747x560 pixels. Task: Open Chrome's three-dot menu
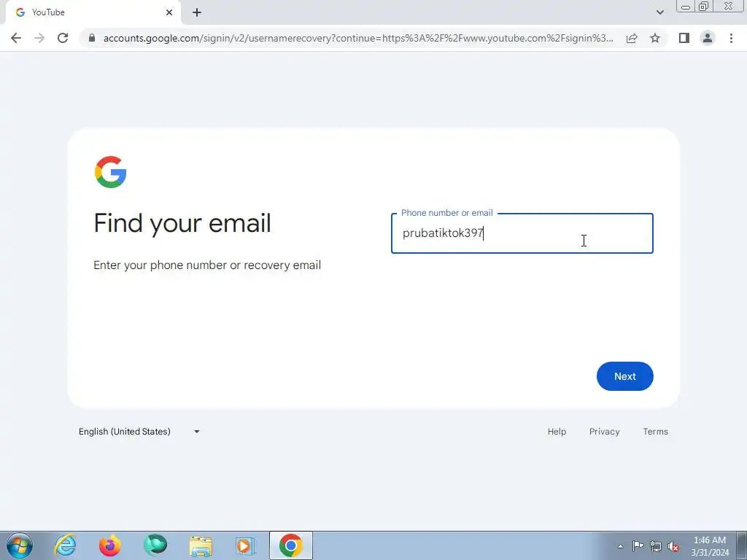(731, 38)
